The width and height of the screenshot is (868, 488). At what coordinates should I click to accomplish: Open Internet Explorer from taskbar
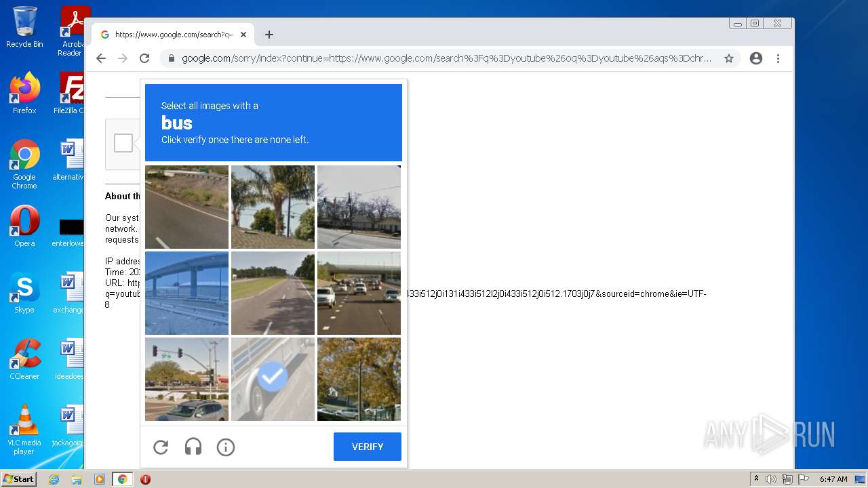pyautogui.click(x=54, y=479)
